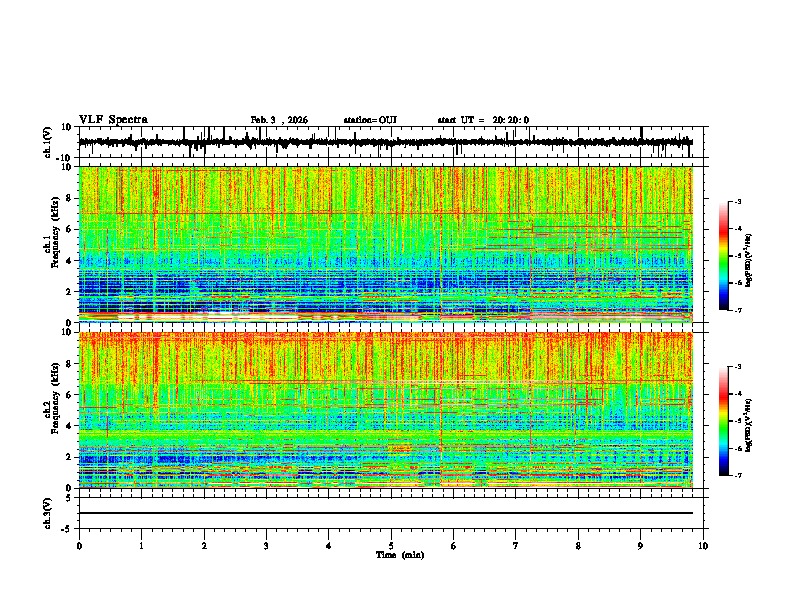Click time axis tick label "6"
792x612 pixels.
[454, 546]
